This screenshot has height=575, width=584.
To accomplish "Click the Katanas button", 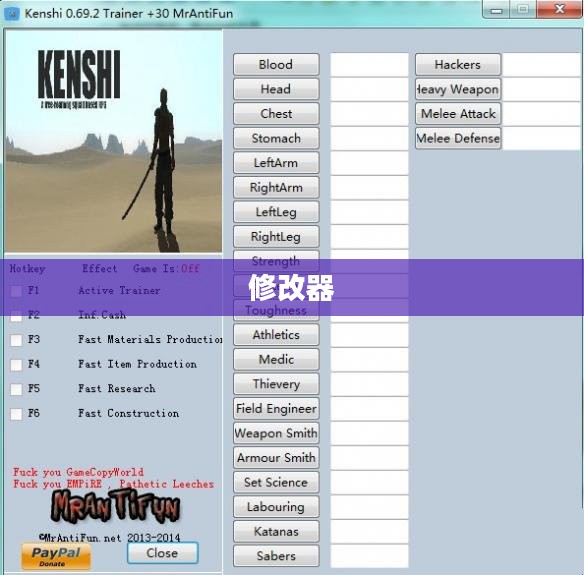I will pos(276,531).
